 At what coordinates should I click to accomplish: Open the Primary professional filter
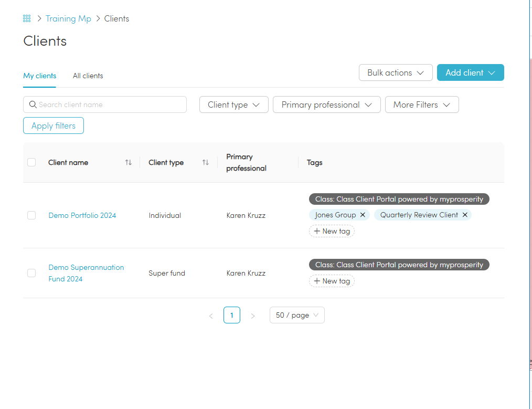(327, 104)
